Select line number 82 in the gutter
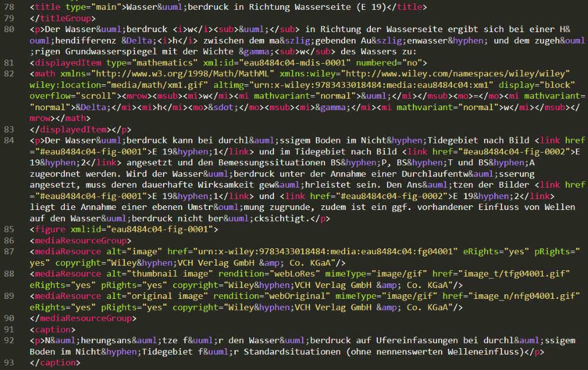 pos(10,74)
